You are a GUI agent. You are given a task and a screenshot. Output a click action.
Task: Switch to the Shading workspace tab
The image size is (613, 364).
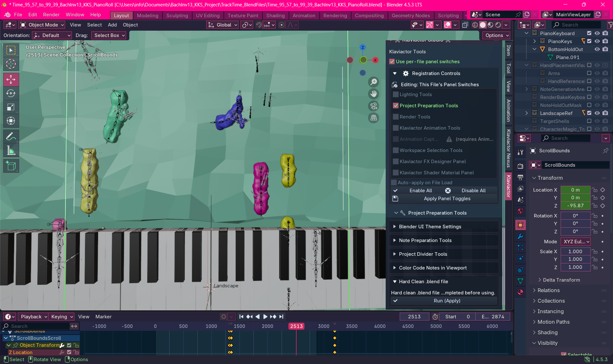[x=275, y=15]
